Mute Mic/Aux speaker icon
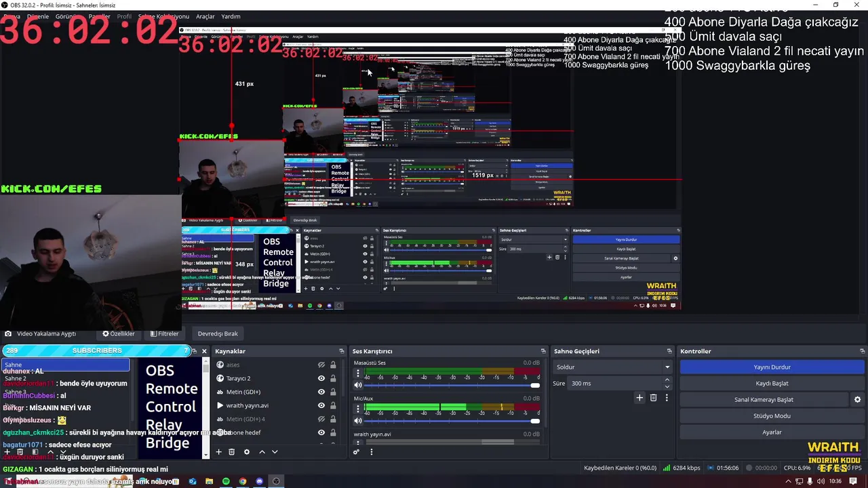868x488 pixels. coord(358,421)
